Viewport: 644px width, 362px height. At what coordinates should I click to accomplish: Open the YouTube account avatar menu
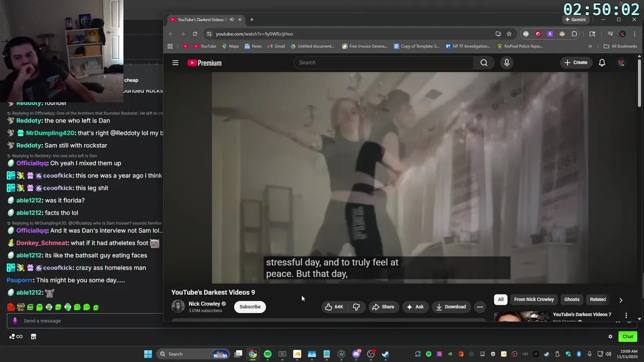[x=621, y=63]
